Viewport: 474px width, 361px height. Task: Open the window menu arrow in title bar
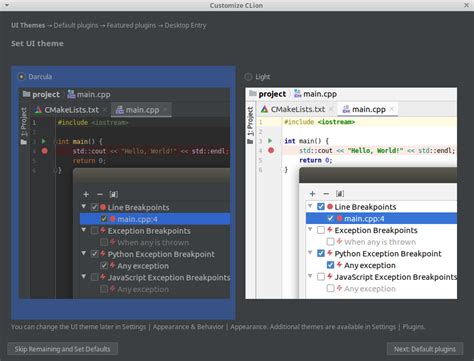(7, 5)
